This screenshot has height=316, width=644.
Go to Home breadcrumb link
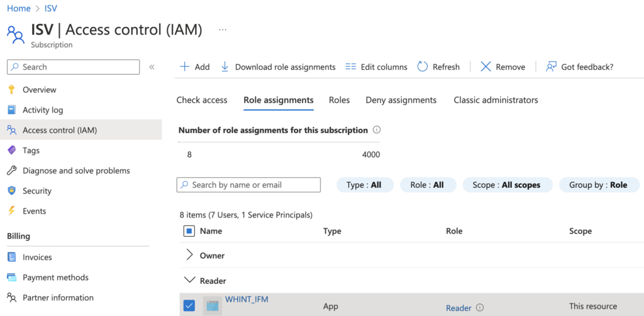tap(19, 8)
